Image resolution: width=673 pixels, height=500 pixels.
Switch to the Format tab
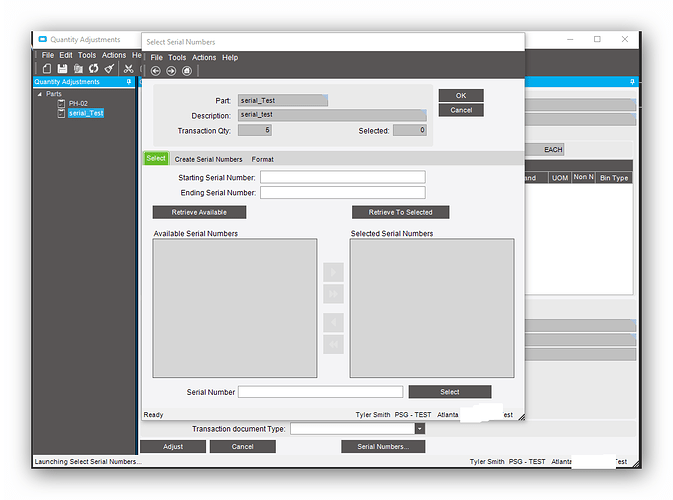pyautogui.click(x=262, y=159)
